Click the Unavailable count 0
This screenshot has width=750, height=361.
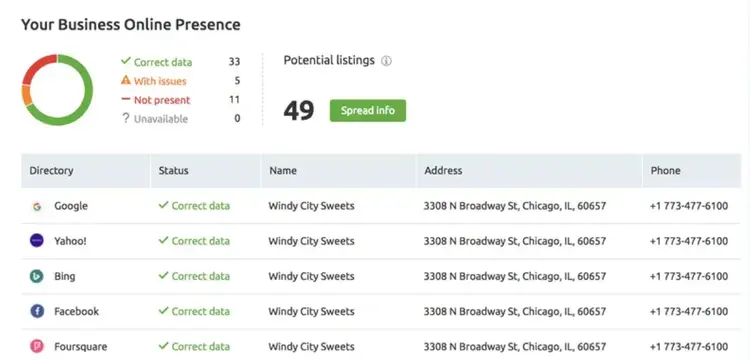tap(237, 119)
